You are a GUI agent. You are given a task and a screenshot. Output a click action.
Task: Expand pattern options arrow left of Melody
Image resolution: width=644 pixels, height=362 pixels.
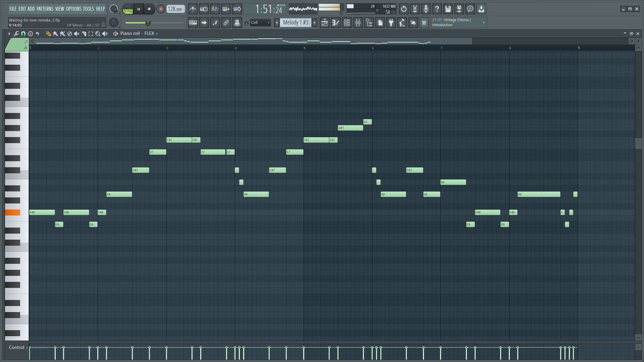pyautogui.click(x=277, y=23)
